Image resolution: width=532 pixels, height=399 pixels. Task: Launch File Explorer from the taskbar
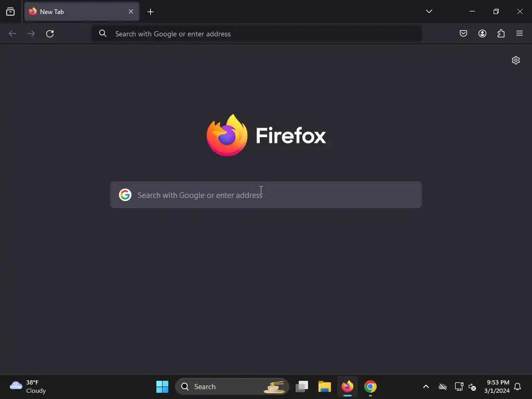325,387
